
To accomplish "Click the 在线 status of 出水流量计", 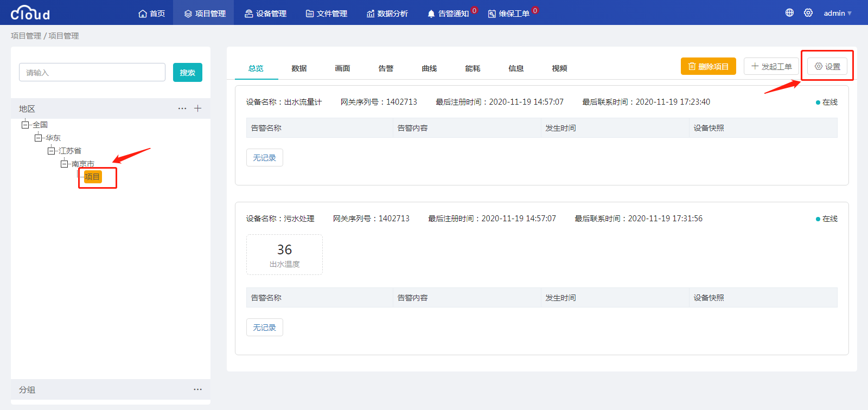I will 827,102.
